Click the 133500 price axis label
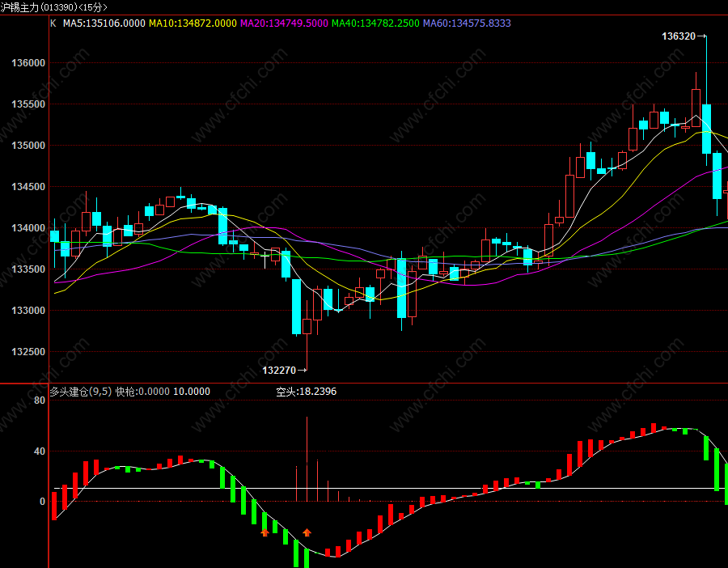This screenshot has width=728, height=568. click(28, 269)
